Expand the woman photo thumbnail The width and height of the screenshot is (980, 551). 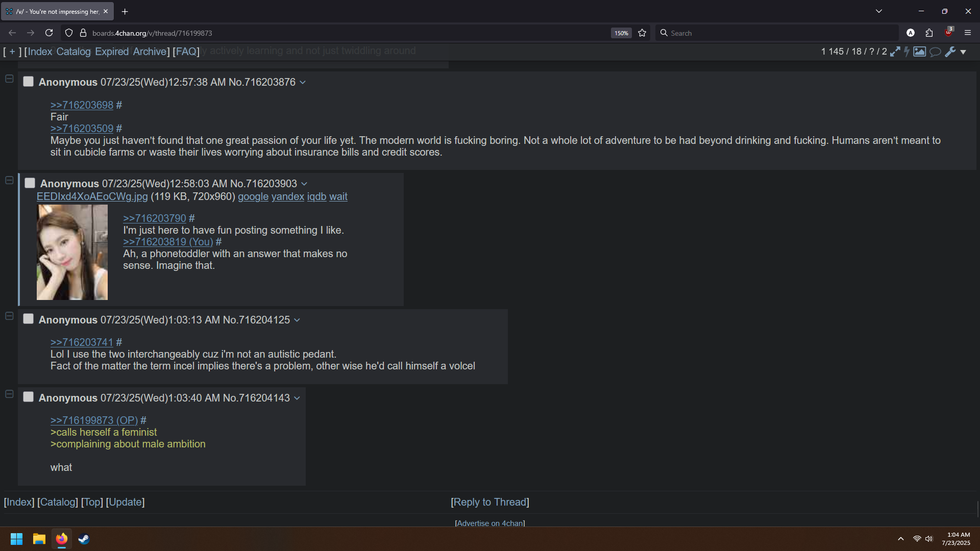click(x=72, y=252)
